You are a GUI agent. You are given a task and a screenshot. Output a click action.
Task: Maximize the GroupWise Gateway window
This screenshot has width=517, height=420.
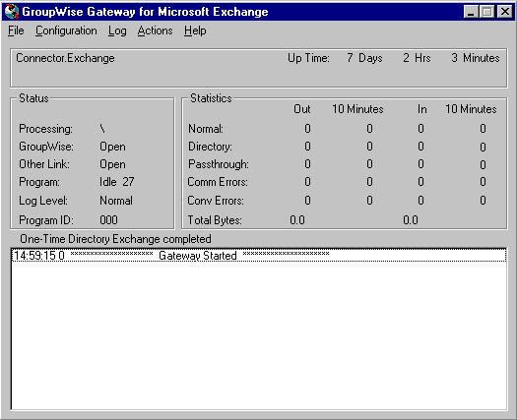(487, 12)
